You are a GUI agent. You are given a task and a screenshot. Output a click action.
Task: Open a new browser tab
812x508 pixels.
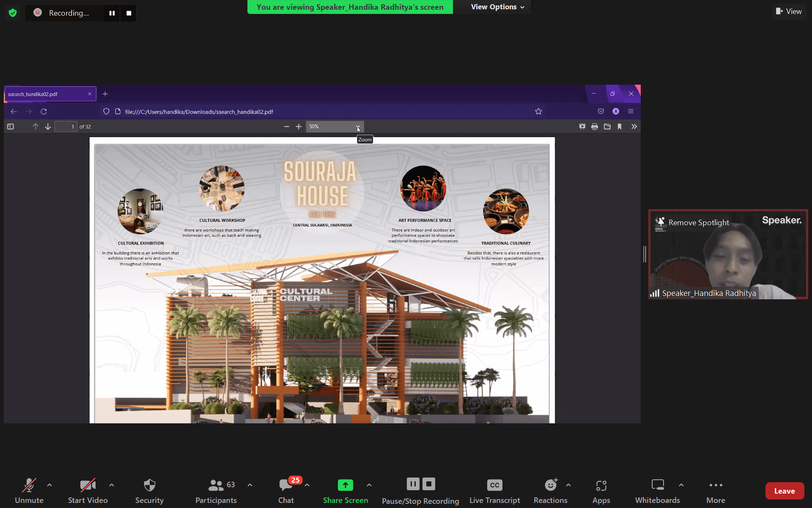tap(105, 94)
